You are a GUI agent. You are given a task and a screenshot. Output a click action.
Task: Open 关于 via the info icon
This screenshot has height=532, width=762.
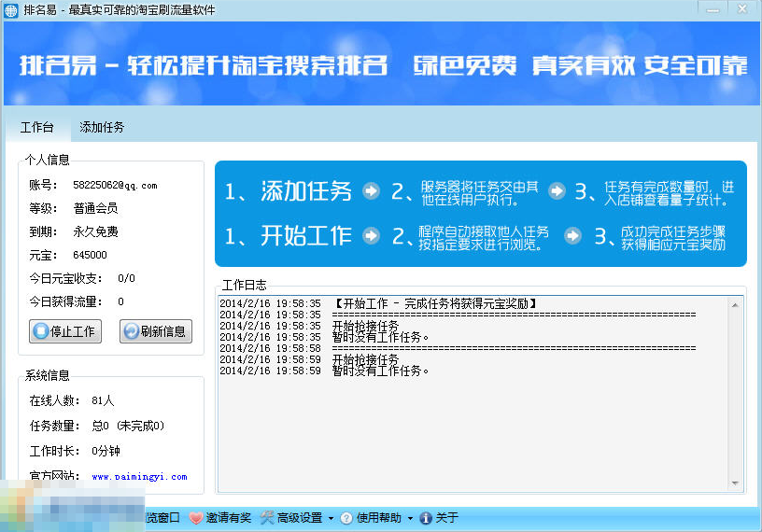(x=426, y=518)
